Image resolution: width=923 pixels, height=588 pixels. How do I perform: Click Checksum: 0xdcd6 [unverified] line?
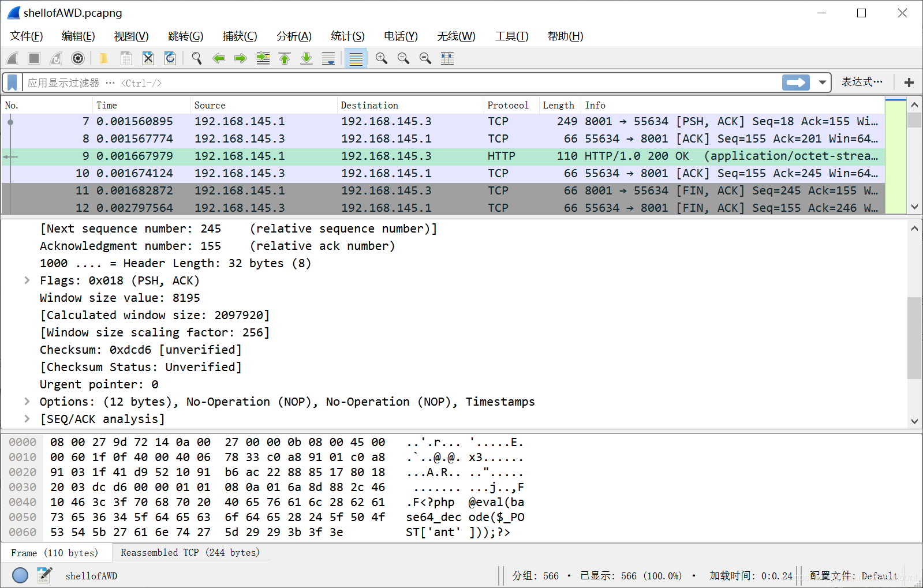(x=141, y=350)
